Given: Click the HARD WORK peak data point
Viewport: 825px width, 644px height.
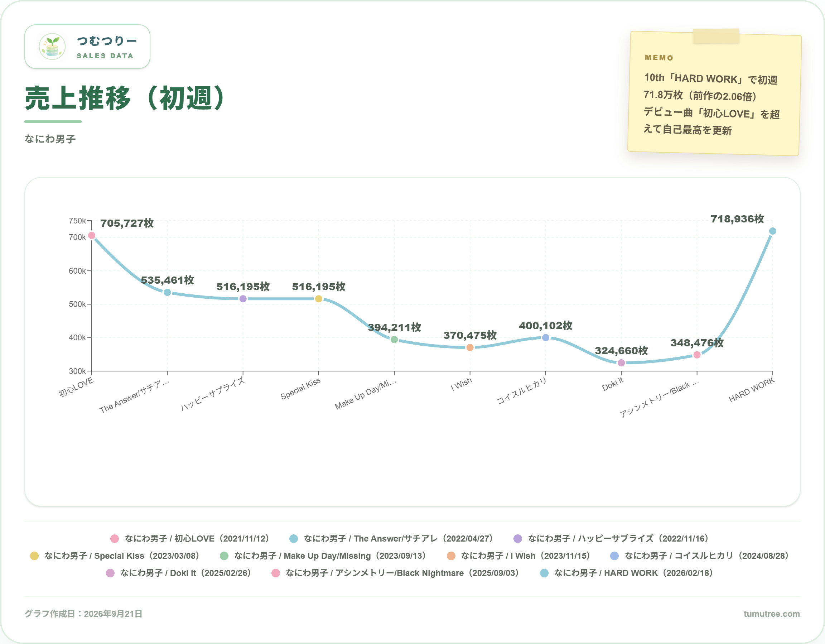Looking at the screenshot, I should (x=772, y=231).
